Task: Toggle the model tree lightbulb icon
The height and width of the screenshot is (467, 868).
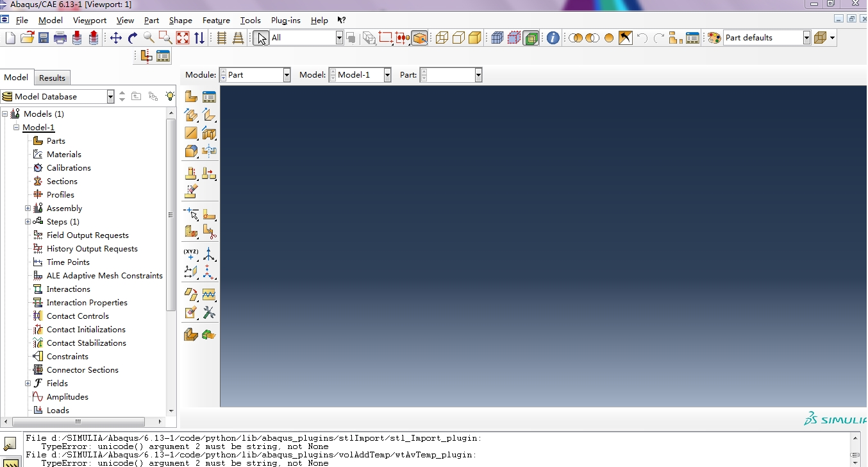Action: pyautogui.click(x=169, y=96)
